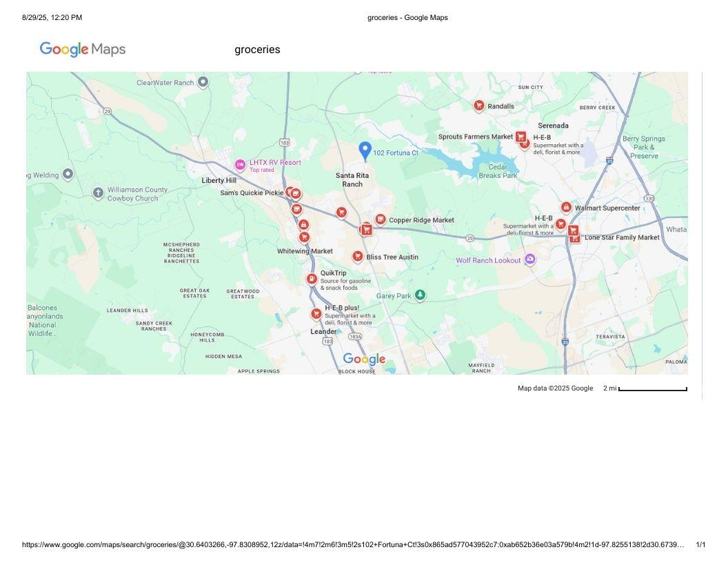Image resolution: width=728 pixels, height=563 pixels.
Task: Select the pink LHTX RV Resort pin
Action: 240,164
